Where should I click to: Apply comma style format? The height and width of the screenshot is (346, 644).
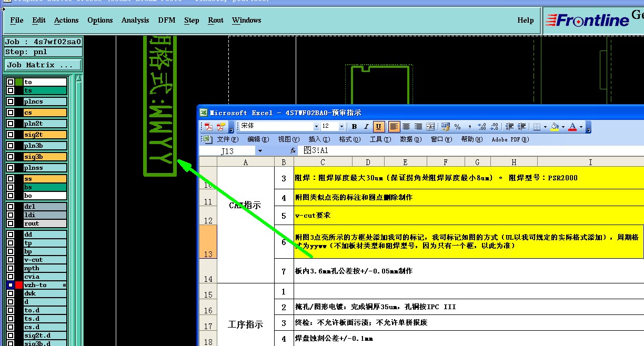[x=469, y=127]
